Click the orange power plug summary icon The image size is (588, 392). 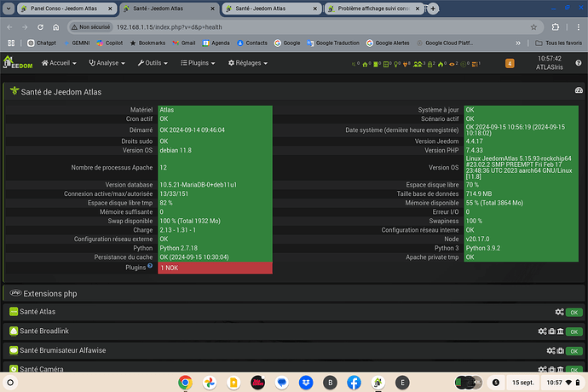[x=405, y=65]
